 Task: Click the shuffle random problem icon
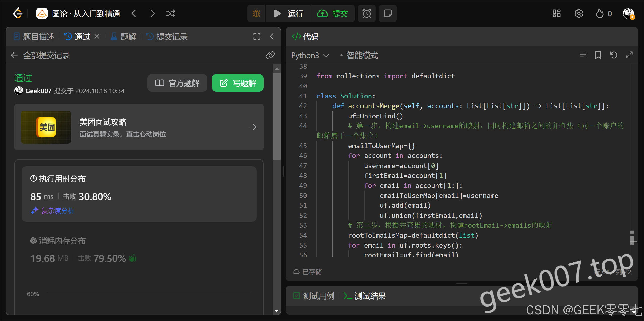(x=170, y=13)
